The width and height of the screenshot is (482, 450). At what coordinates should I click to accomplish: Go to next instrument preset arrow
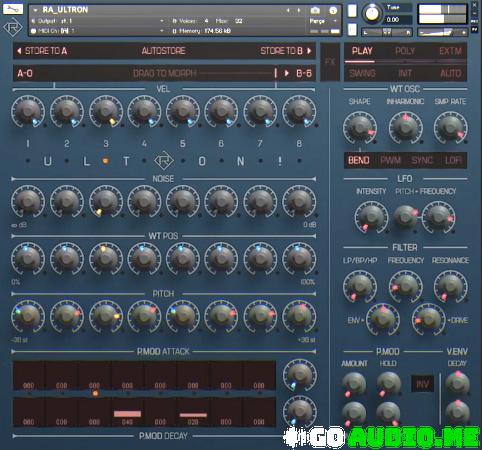click(x=299, y=10)
